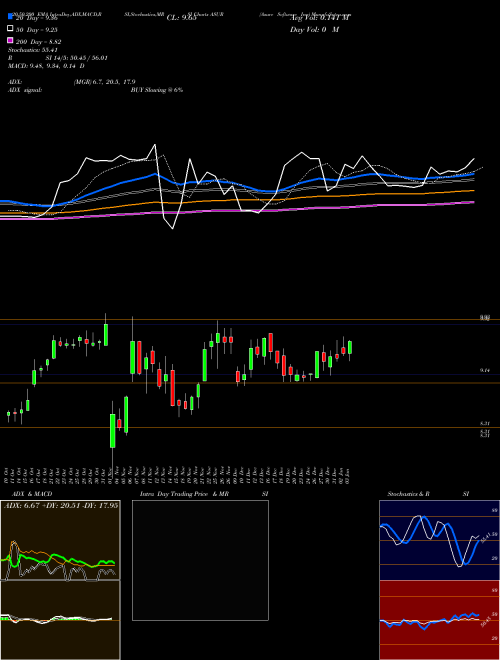Click the 'CL: 9.65' close price label
Screen dimensions: 500x660
(181, 18)
